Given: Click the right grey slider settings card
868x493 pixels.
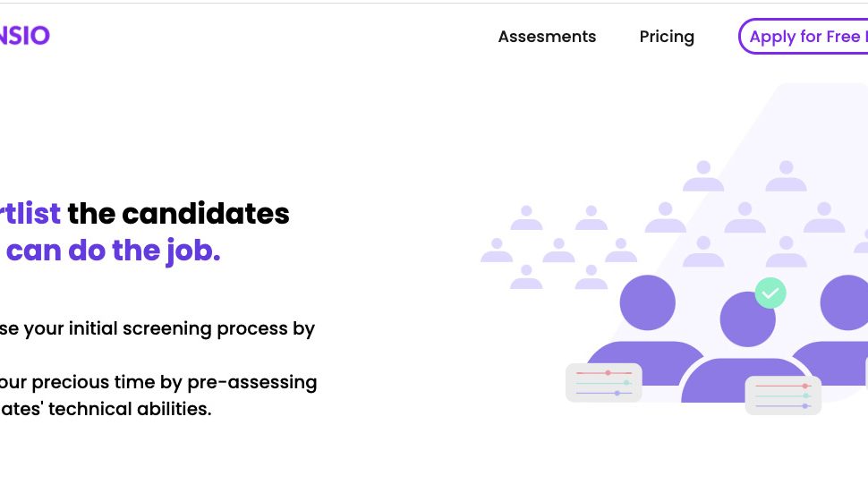Looking at the screenshot, I should click(783, 395).
